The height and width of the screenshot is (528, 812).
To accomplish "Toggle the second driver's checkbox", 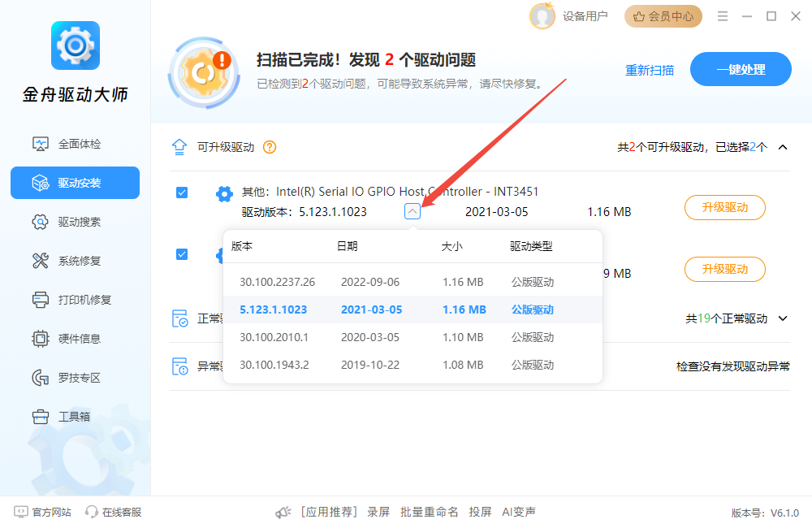I will (182, 254).
